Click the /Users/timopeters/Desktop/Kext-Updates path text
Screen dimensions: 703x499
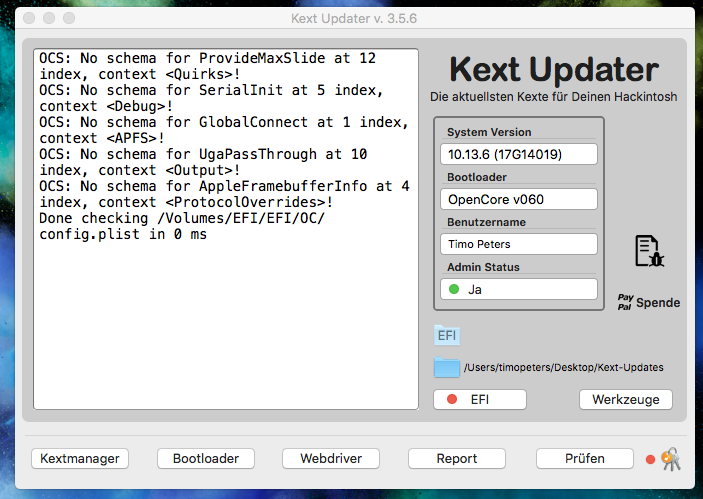(564, 368)
